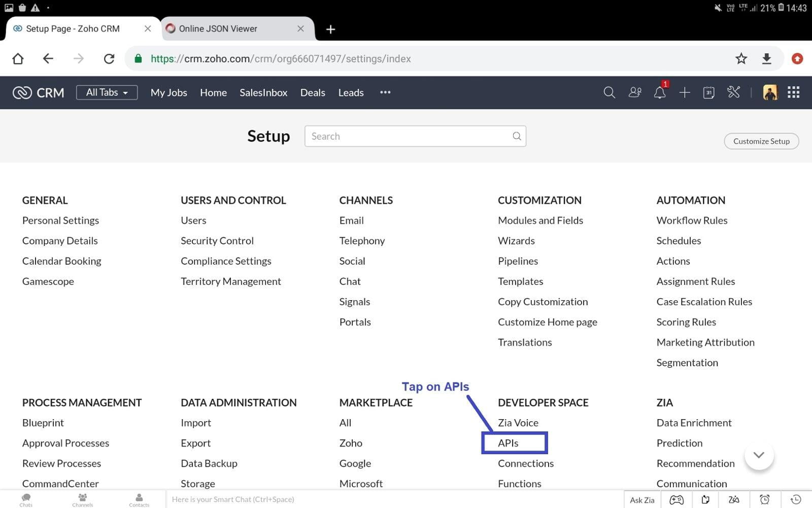Reload the page with refresh icon
The height and width of the screenshot is (508, 812).
click(109, 58)
